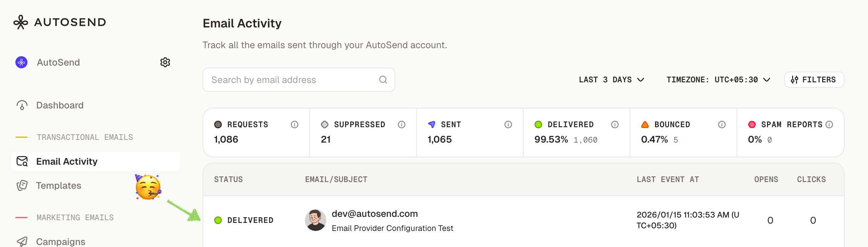Select Email Activity in sidebar
The width and height of the screenshot is (868, 247).
point(67,162)
